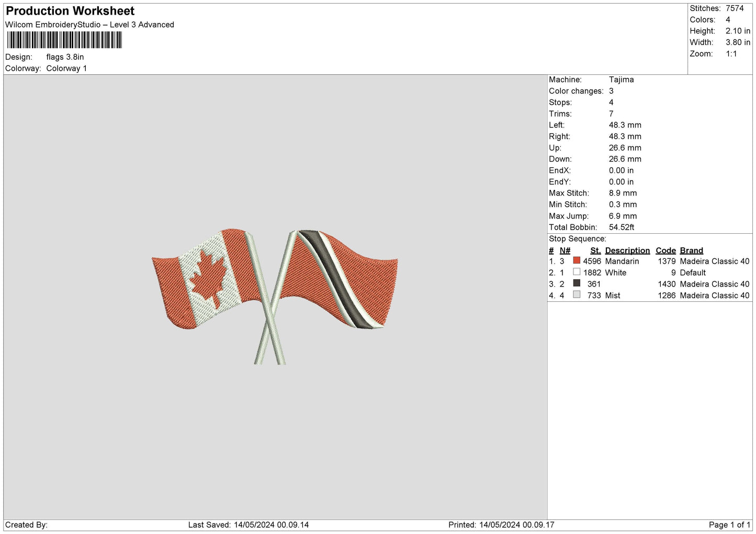Click the 'Mandarin' description in row 1
The image size is (756, 534).
(622, 261)
